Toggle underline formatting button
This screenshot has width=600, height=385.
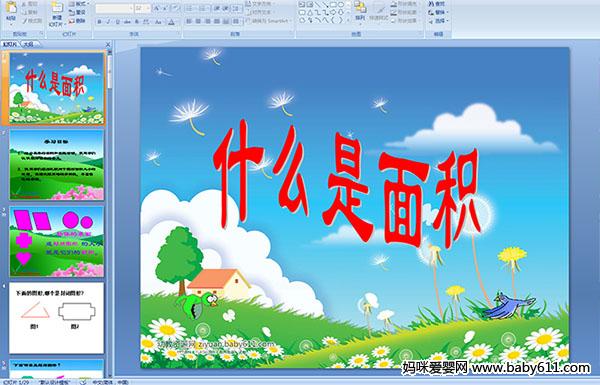[117, 22]
